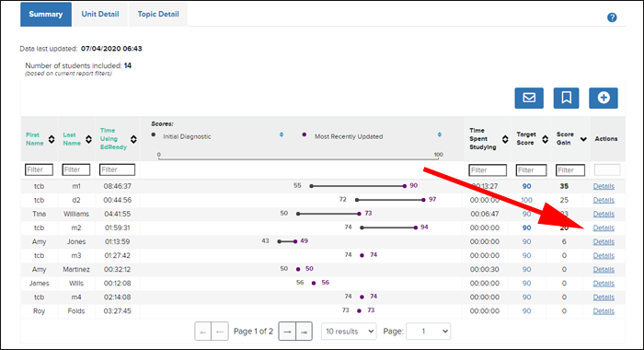
Task: Select the Williams last name cell
Action: (76, 215)
